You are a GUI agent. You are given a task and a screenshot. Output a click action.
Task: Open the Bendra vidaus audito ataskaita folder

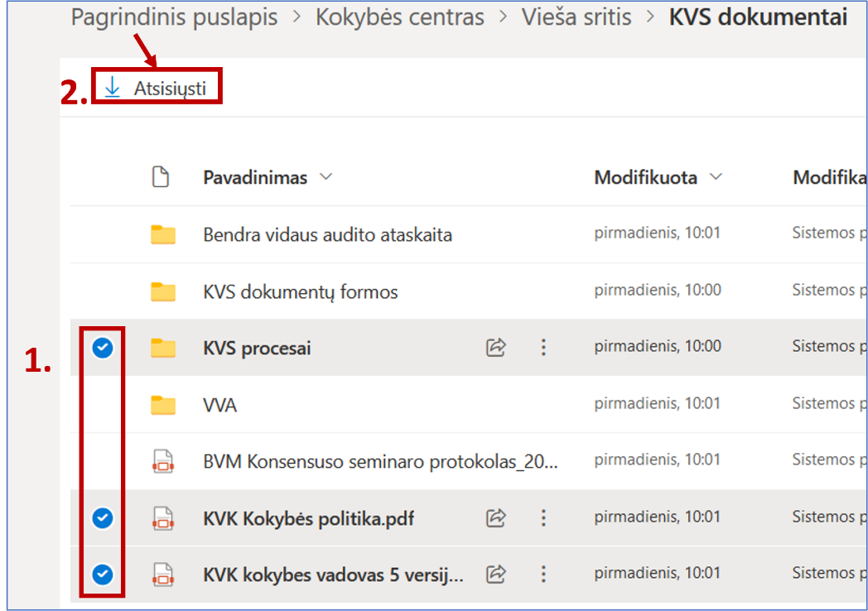(327, 235)
